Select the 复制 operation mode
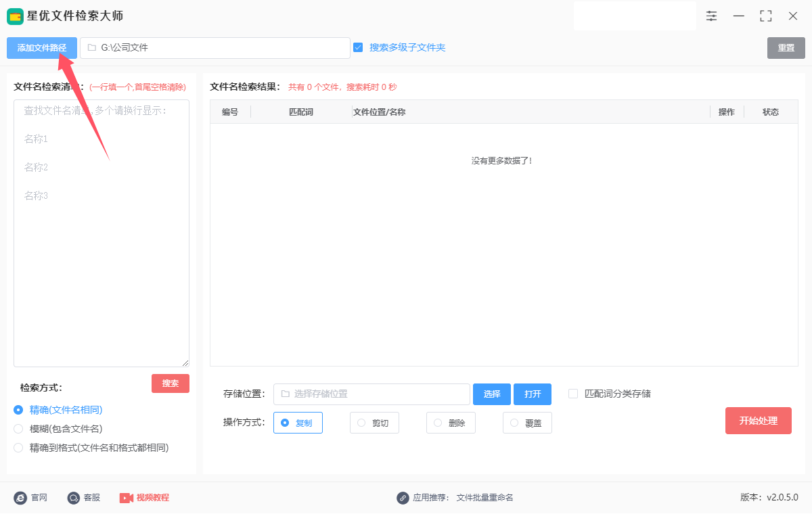The height and width of the screenshot is (514, 812). click(298, 423)
